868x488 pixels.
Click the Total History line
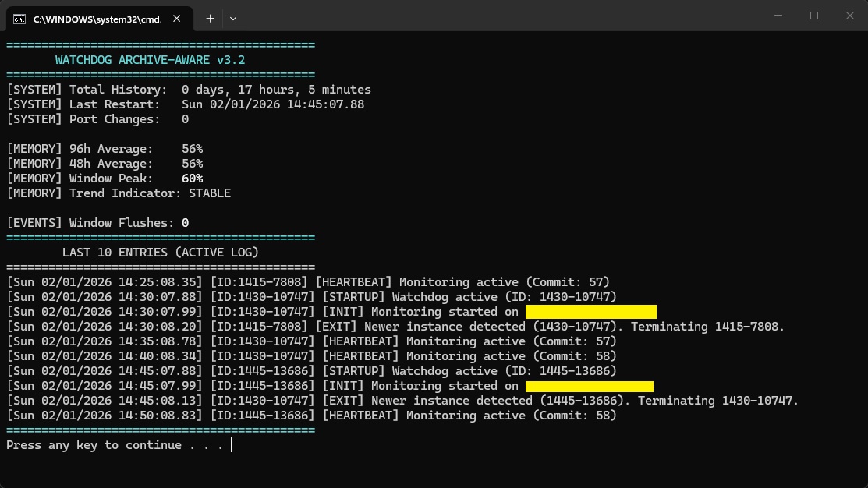coord(189,90)
